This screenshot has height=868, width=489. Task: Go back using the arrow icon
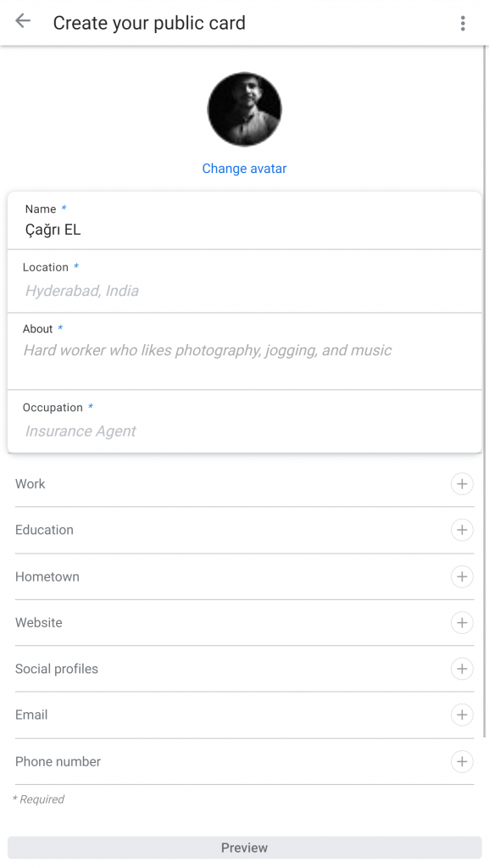click(x=23, y=21)
